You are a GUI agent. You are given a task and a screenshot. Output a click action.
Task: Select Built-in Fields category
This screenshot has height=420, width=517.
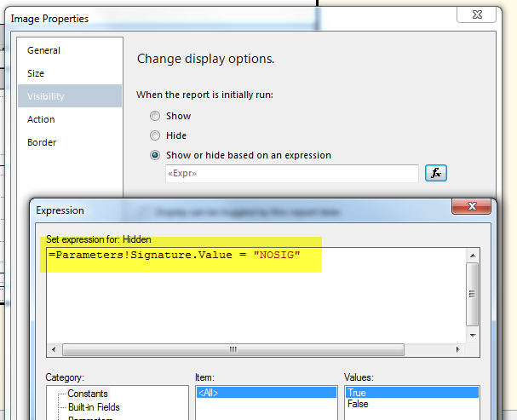(94, 407)
